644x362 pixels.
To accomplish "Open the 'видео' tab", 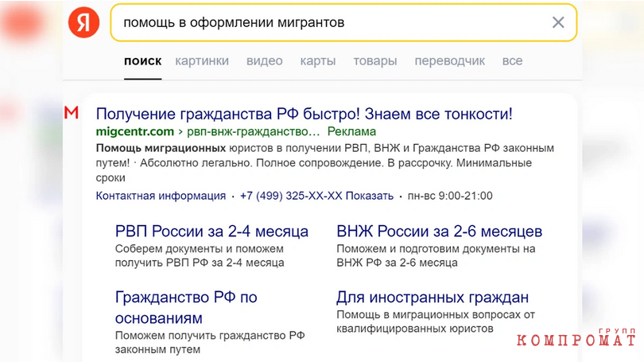I will click(x=265, y=61).
